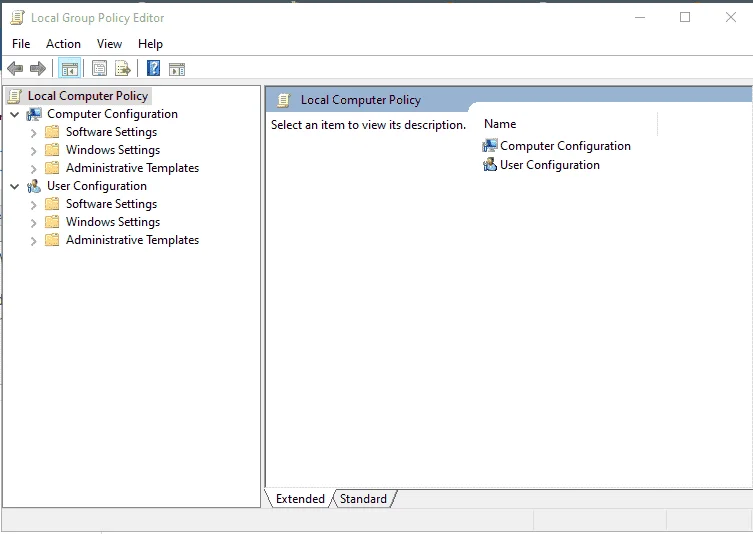Image resolution: width=753 pixels, height=534 pixels.
Task: Open the View menu
Action: (x=109, y=44)
